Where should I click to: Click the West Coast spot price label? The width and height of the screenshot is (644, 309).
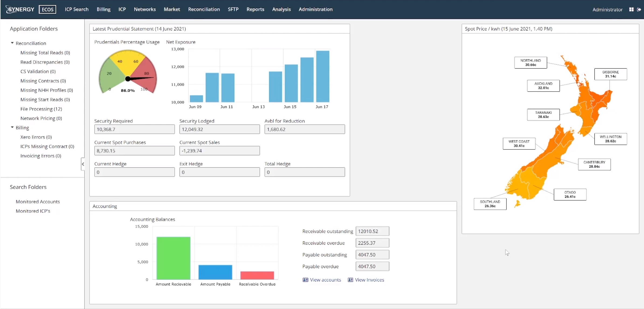click(519, 144)
